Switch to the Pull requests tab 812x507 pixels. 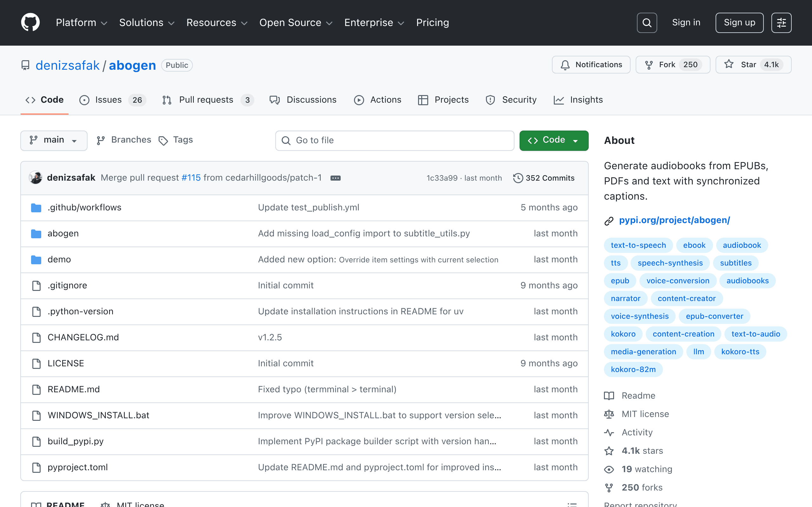point(208,100)
